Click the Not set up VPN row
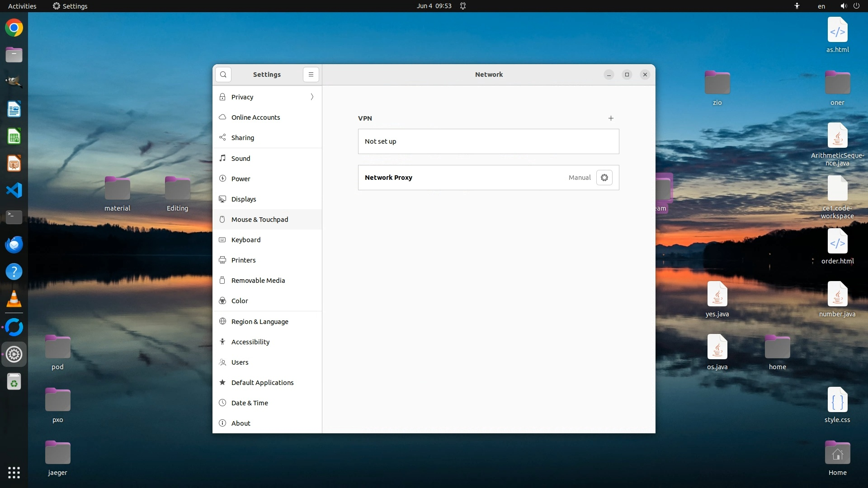The height and width of the screenshot is (488, 868). coord(488,141)
